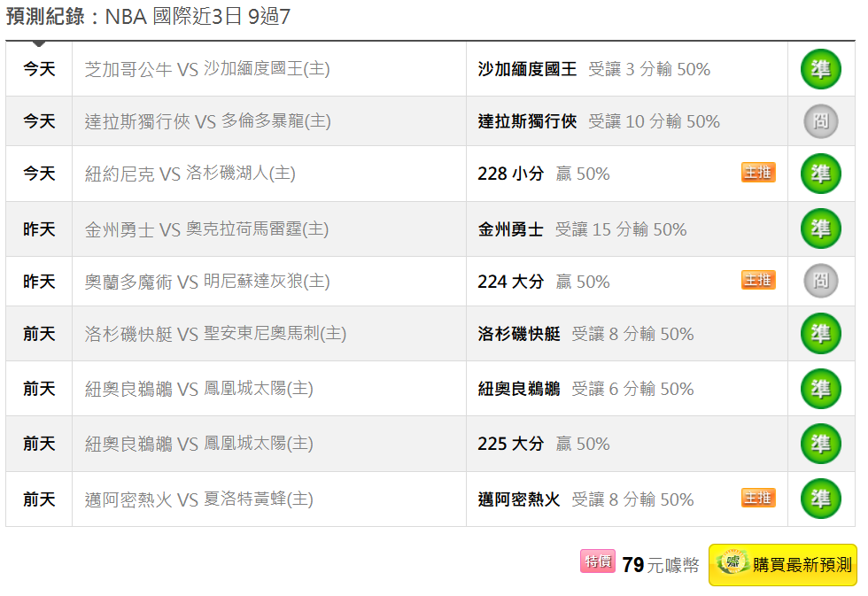Click green 準 icon for 紐約尼克 VS 洛杉磯湖人
The height and width of the screenshot is (596, 868).
(x=820, y=174)
